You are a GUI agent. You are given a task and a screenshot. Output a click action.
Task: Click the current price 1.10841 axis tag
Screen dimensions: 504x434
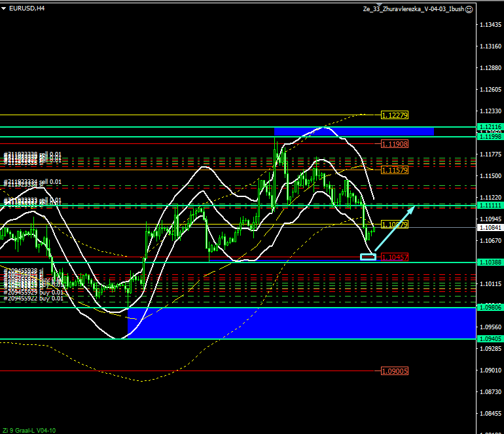(x=490, y=228)
